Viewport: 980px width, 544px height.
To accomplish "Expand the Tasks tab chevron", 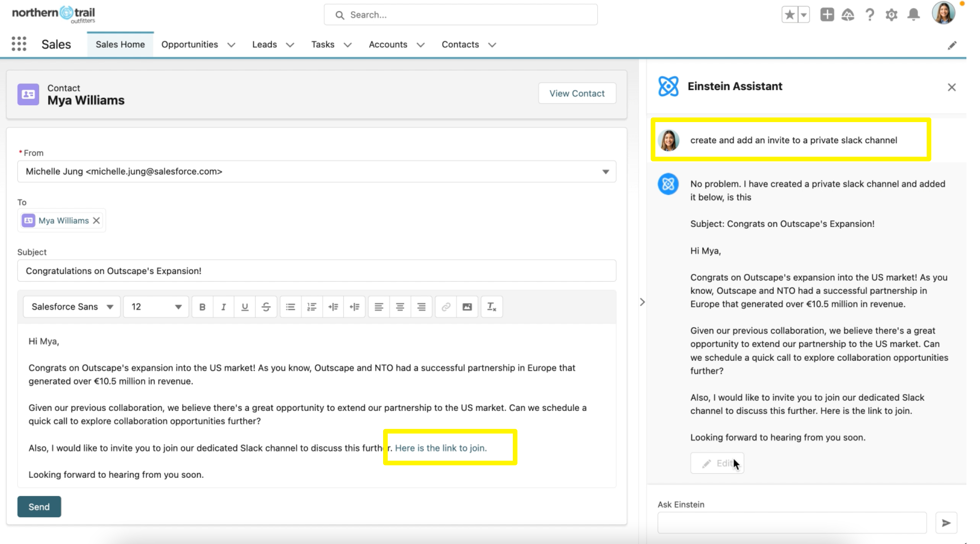I will point(347,45).
